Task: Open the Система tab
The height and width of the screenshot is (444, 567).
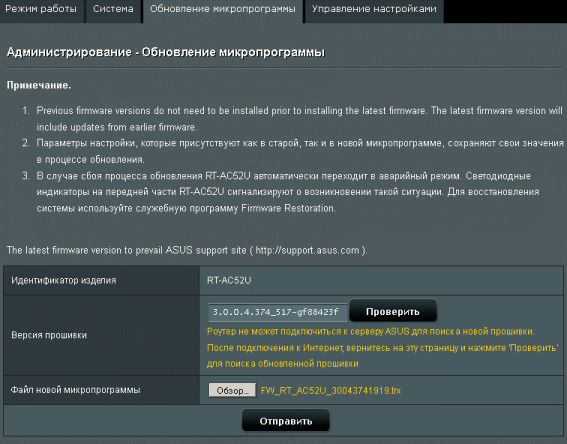Action: click(113, 10)
